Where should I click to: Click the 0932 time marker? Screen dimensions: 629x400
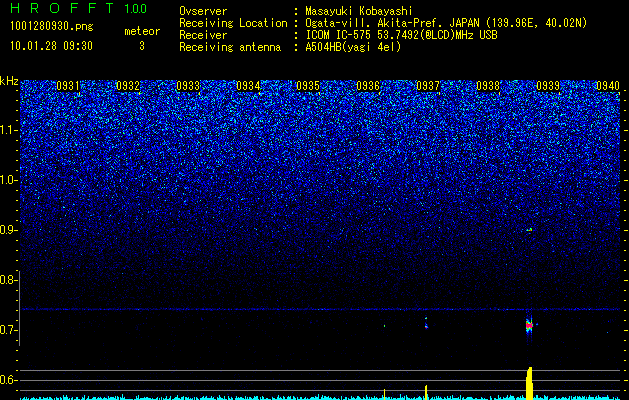pyautogui.click(x=128, y=86)
